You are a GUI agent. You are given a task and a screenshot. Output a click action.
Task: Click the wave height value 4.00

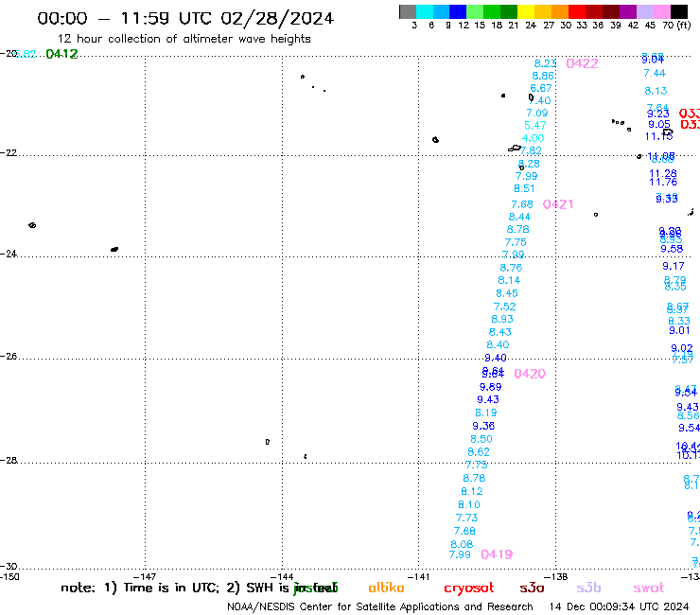tap(533, 138)
